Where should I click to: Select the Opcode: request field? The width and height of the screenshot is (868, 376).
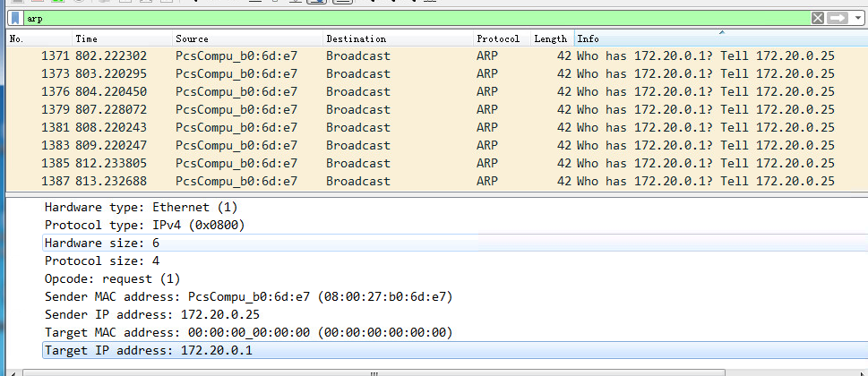pyautogui.click(x=112, y=278)
